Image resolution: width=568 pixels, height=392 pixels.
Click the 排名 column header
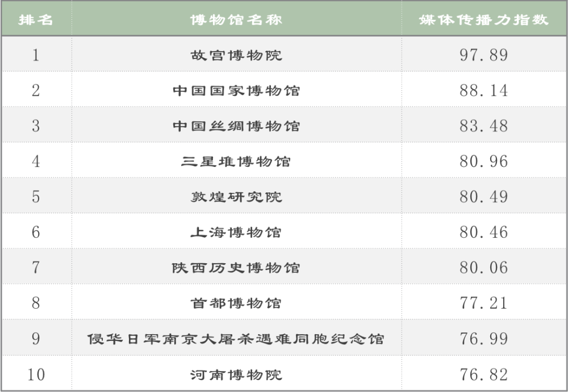[x=36, y=20]
